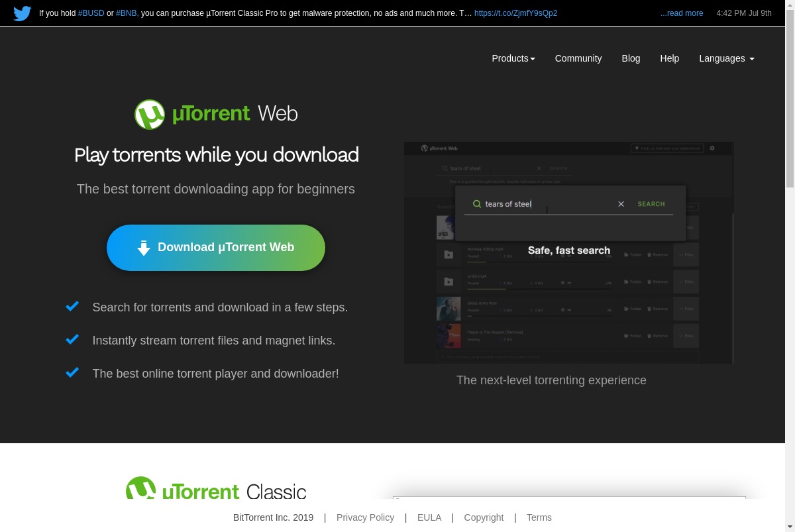Click checkmark beside 'Search for torrents'
Screen dimensions: 795x532
coord(72,306)
